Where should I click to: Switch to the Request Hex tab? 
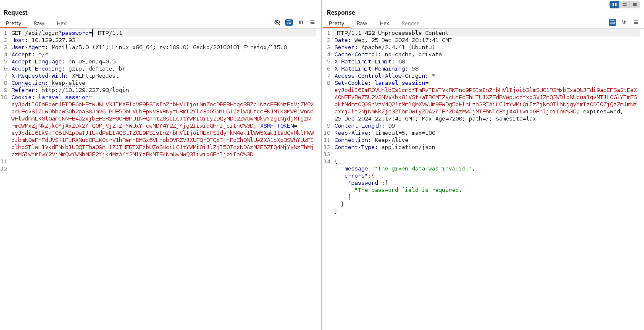[61, 24]
